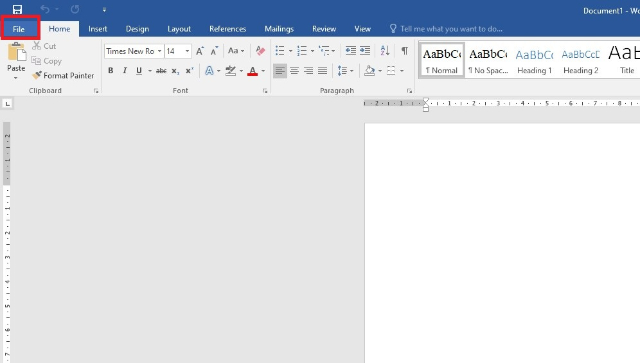
Task: Click the tab selector at ruler corner
Action: point(7,104)
